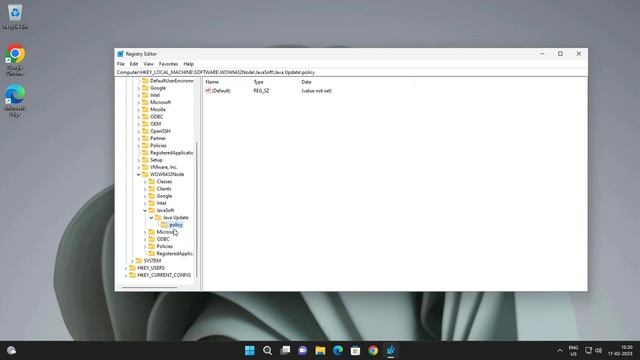640x360 pixels.
Task: Select the Java Update folder icon
Action: pyautogui.click(x=158, y=218)
